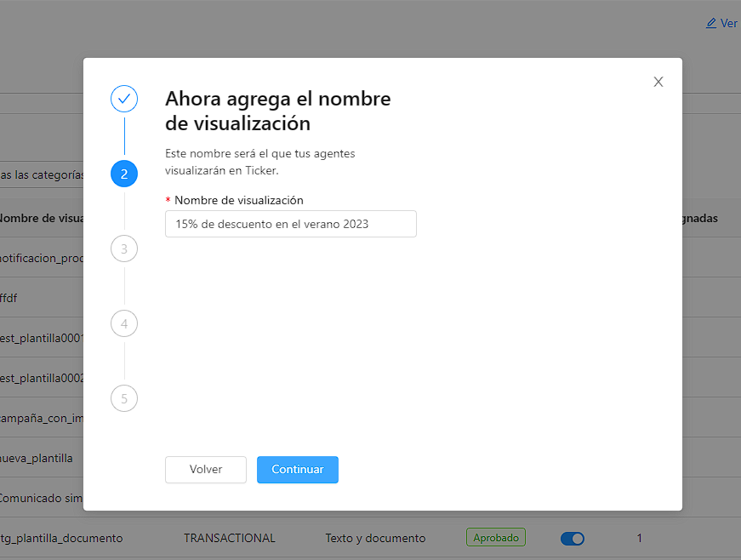Select the ffdf template row
The image size is (741, 560).
coord(17,298)
